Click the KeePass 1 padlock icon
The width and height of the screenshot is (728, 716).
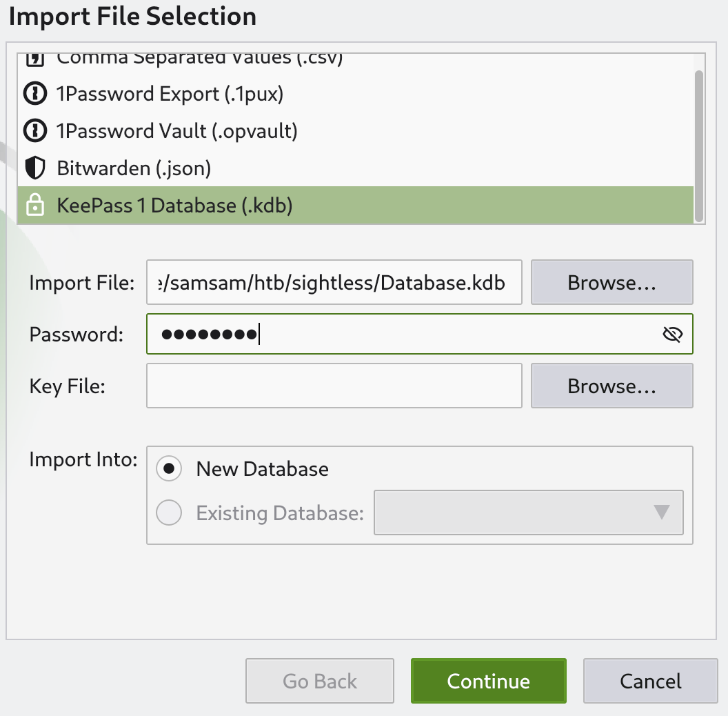click(35, 205)
